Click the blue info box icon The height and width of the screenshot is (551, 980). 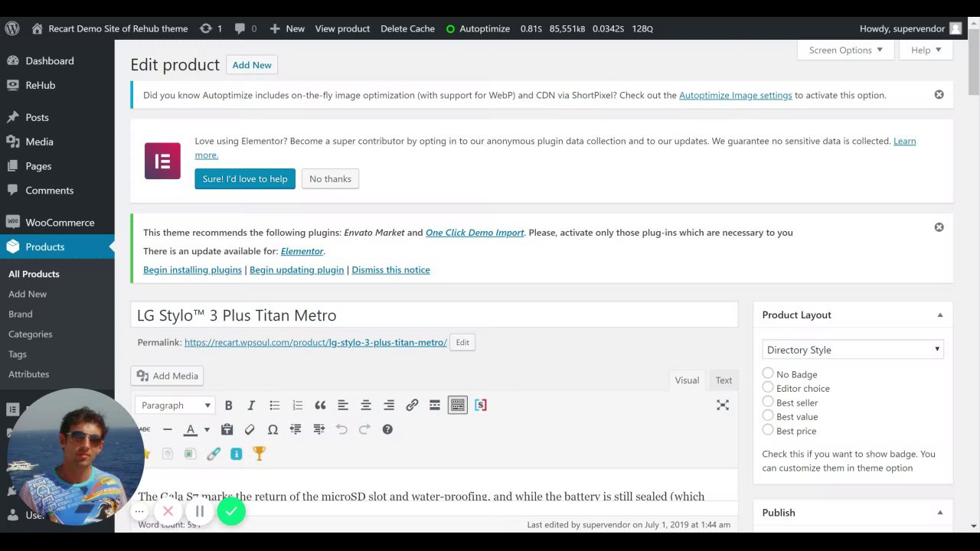click(236, 454)
